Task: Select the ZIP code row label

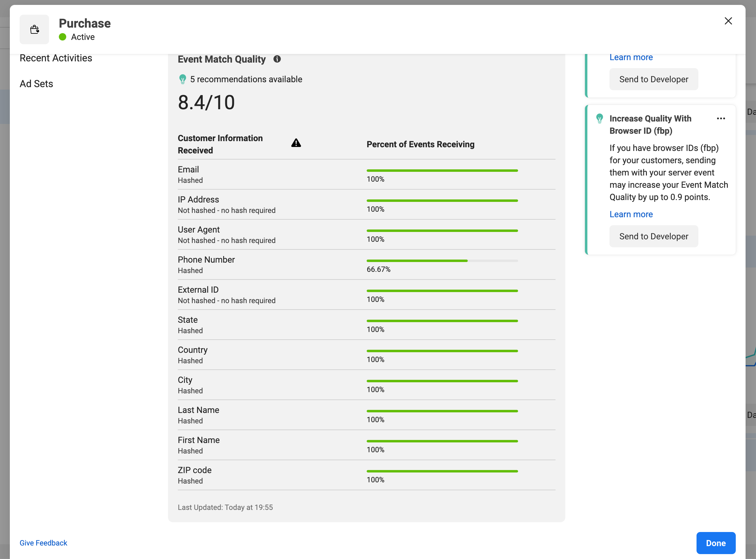Action: (195, 476)
